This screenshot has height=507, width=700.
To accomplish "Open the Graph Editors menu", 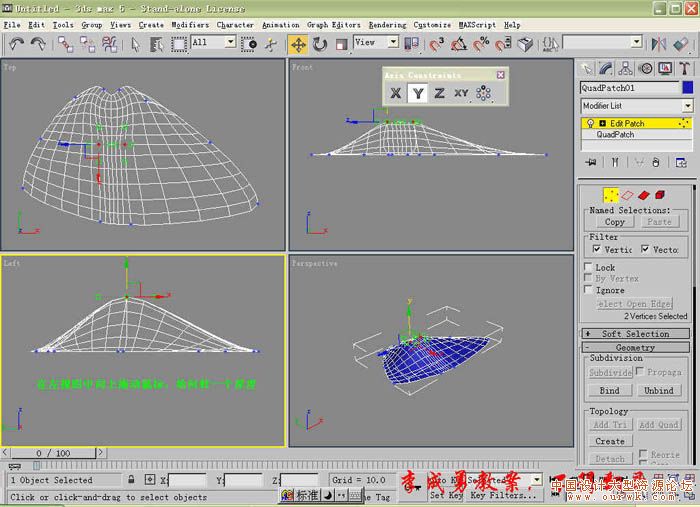I will click(x=333, y=25).
